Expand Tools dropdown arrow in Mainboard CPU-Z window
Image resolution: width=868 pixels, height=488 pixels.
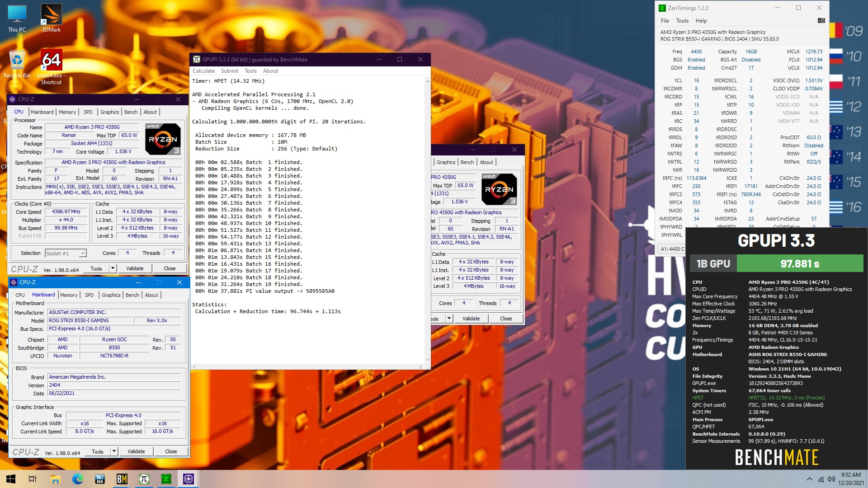pos(114,451)
